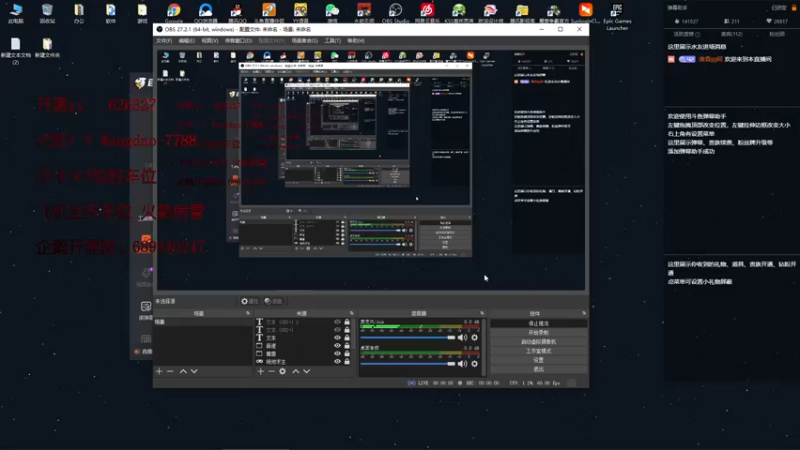800x450 pixels.
Task: Click the 属性 properties button above sources
Action: [x=249, y=302]
